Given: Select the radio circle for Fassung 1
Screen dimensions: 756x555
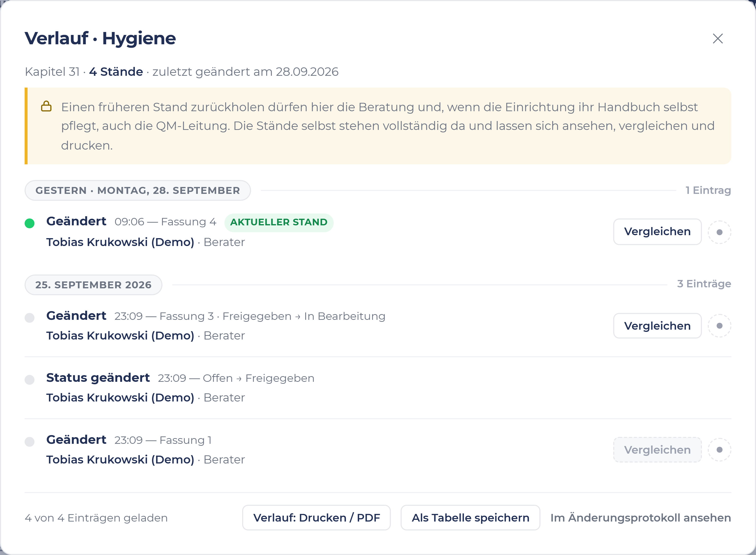Looking at the screenshot, I should point(719,450).
